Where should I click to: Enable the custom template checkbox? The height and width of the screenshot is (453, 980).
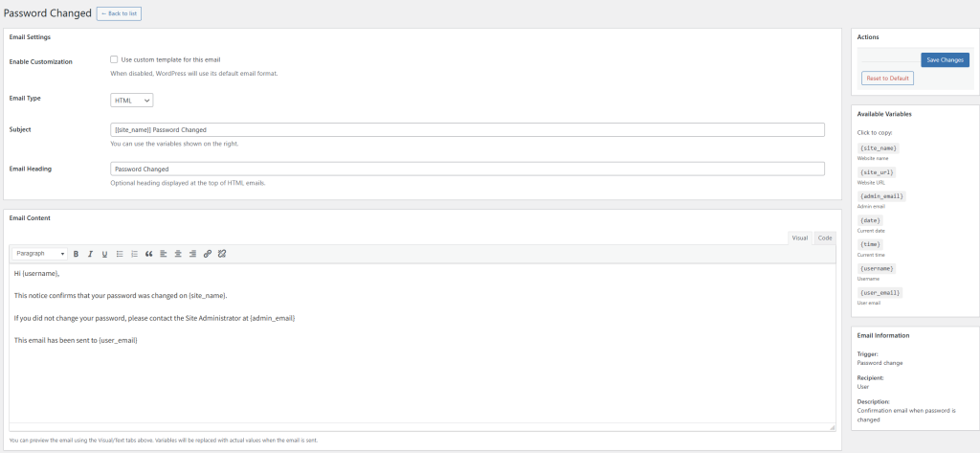tap(114, 59)
